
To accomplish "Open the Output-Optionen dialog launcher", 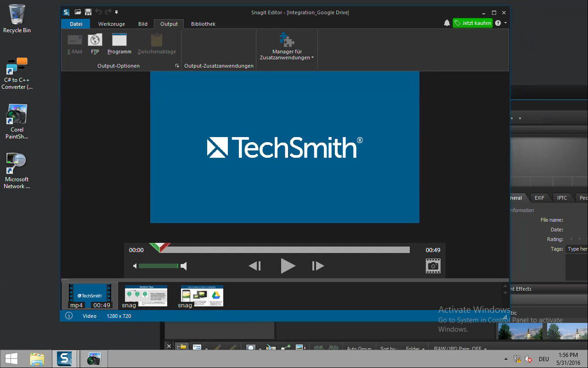I will (x=177, y=66).
